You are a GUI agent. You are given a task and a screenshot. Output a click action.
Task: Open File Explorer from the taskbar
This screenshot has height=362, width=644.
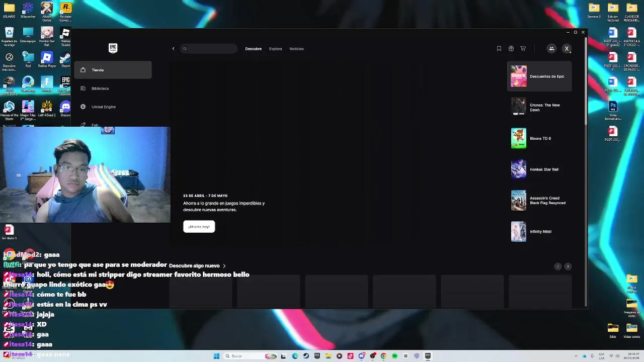coord(328,356)
